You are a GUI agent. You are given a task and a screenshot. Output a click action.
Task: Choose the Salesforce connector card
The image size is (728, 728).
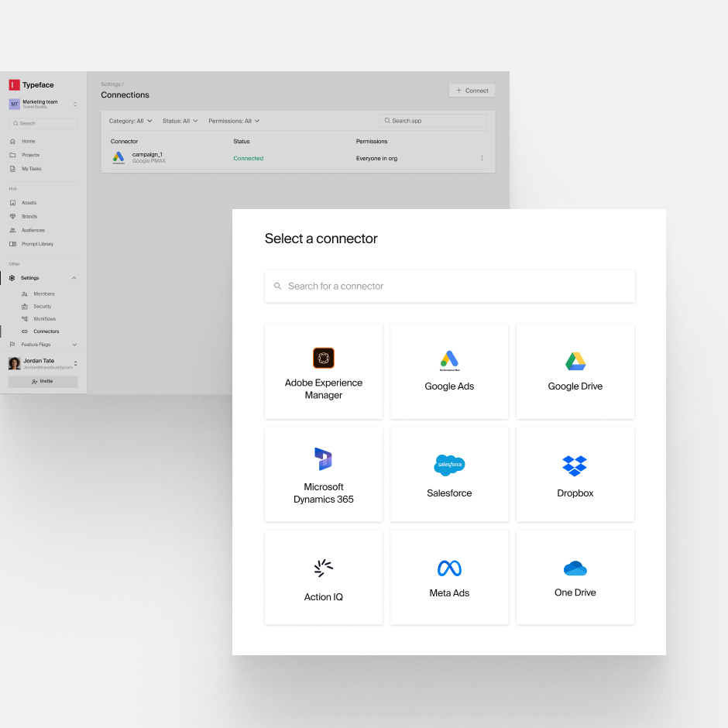[x=449, y=474]
